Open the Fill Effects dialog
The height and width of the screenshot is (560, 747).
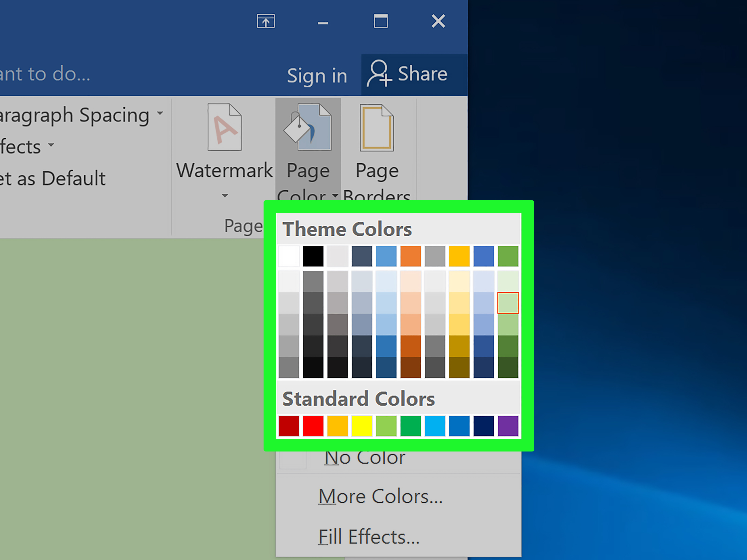(369, 537)
